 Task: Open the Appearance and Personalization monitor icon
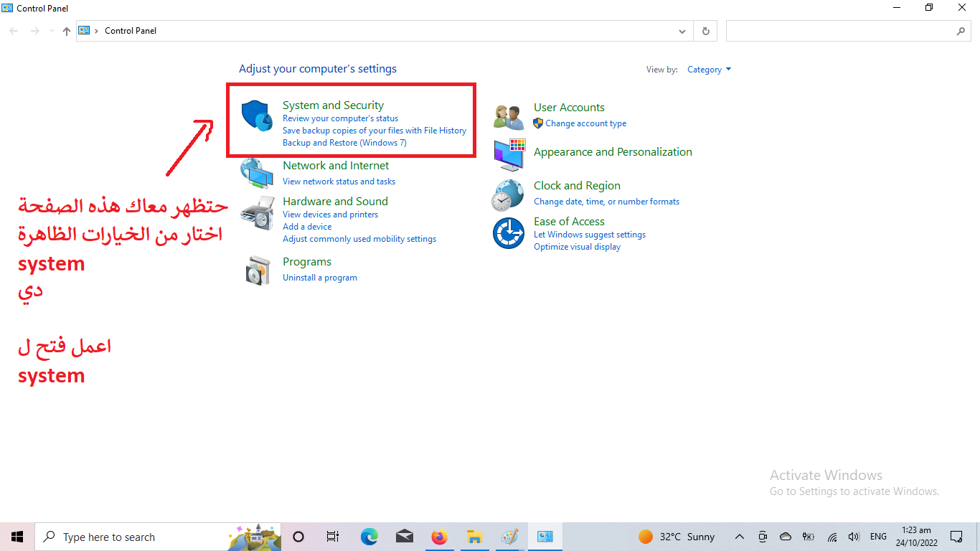click(509, 154)
